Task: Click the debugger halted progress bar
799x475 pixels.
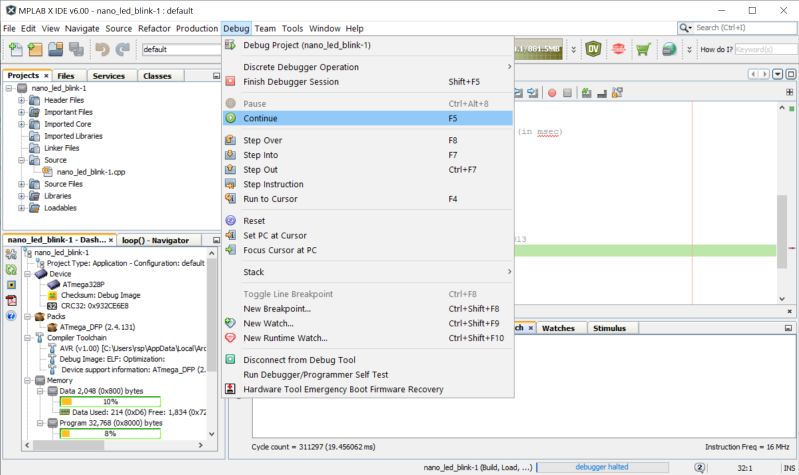Action: point(602,467)
